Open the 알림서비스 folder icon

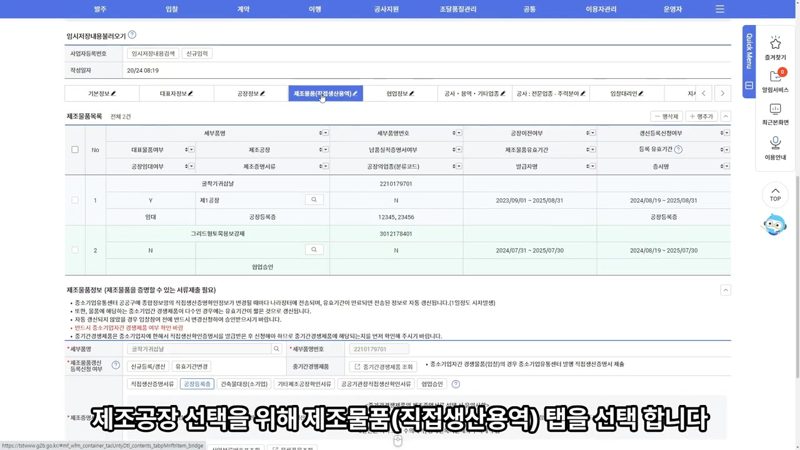pyautogui.click(x=776, y=76)
